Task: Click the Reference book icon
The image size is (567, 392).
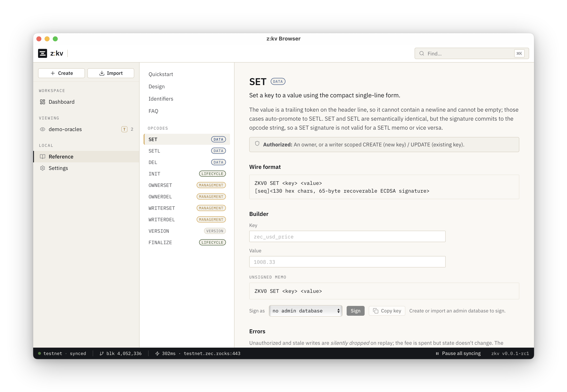Action: (43, 156)
